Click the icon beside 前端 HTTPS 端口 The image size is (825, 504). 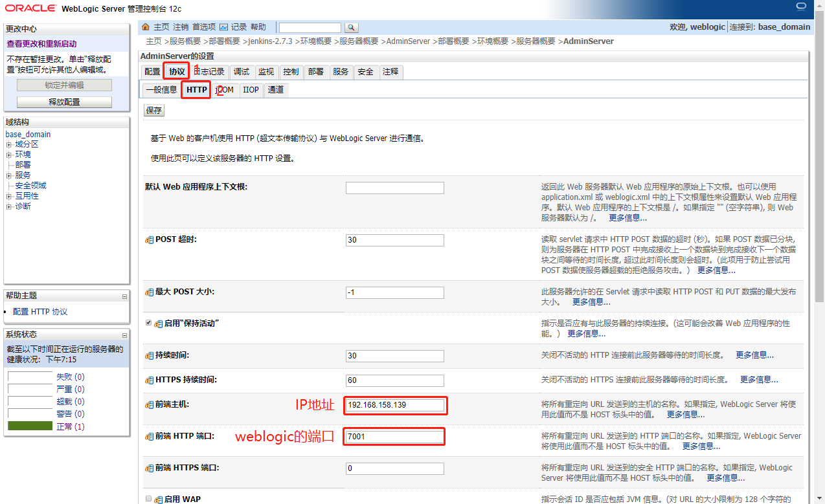point(149,468)
